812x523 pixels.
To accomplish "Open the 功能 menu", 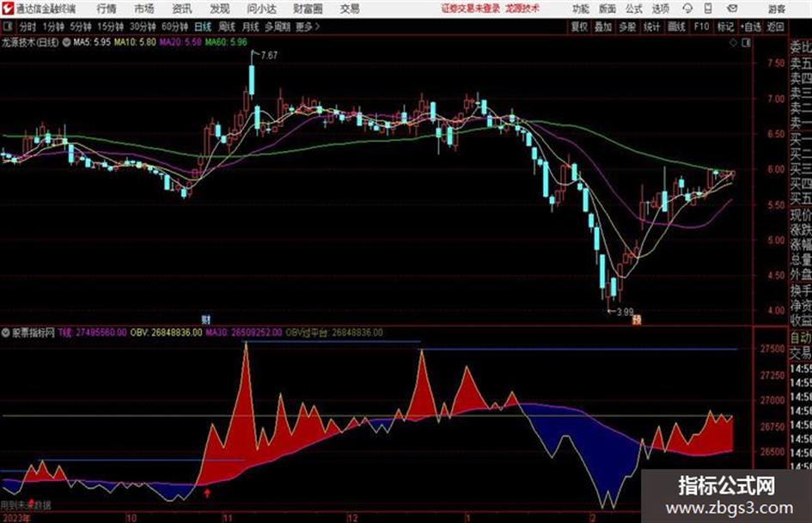I will point(581,9).
